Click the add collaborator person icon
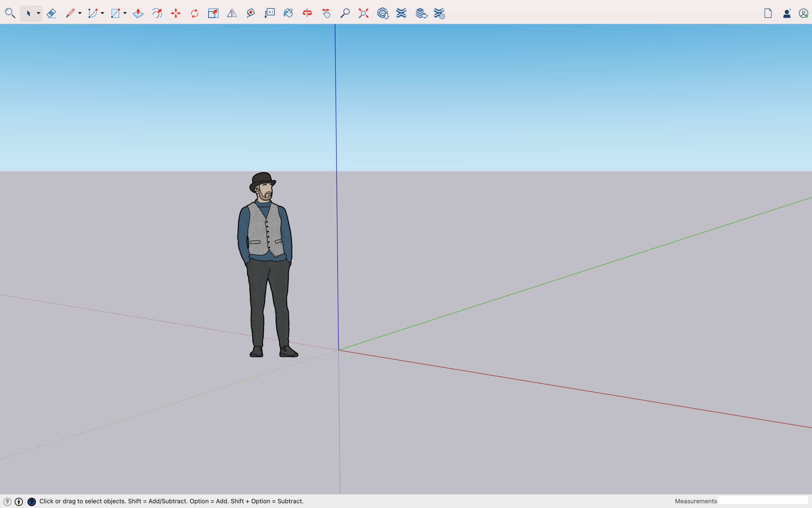Screen dimensions: 812x508 point(787,13)
